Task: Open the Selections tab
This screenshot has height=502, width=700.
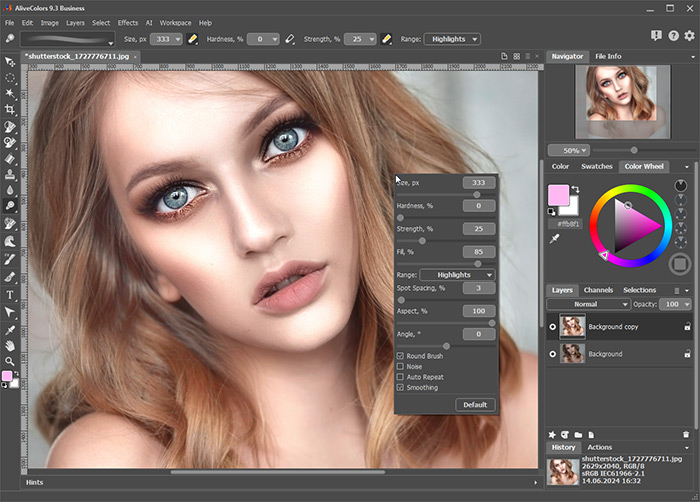Action: pyautogui.click(x=639, y=290)
